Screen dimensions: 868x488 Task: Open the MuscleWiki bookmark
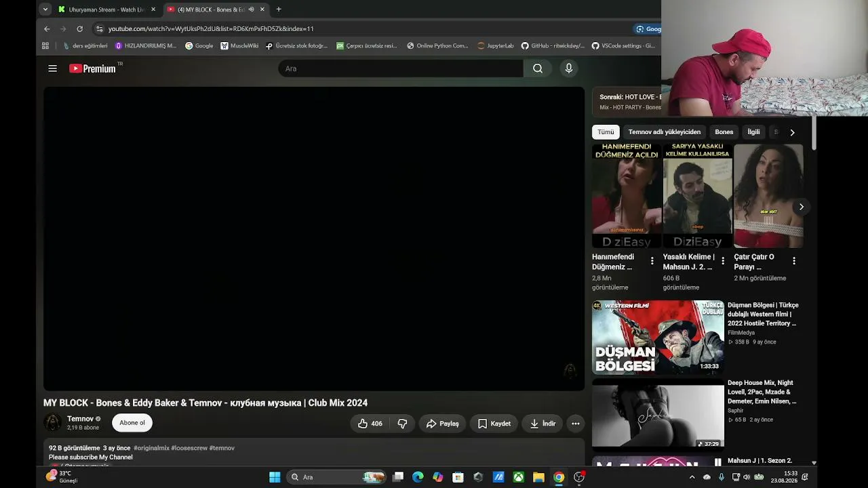(239, 46)
